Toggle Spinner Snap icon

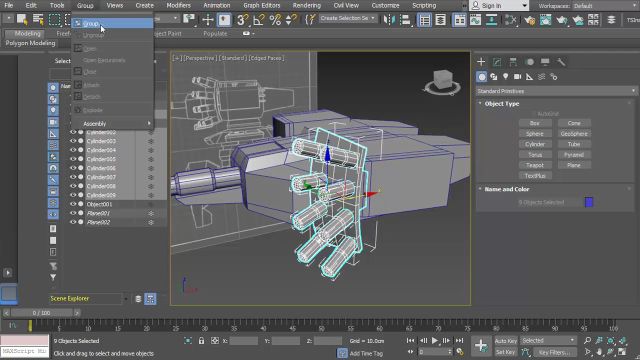pyautogui.click(x=291, y=19)
